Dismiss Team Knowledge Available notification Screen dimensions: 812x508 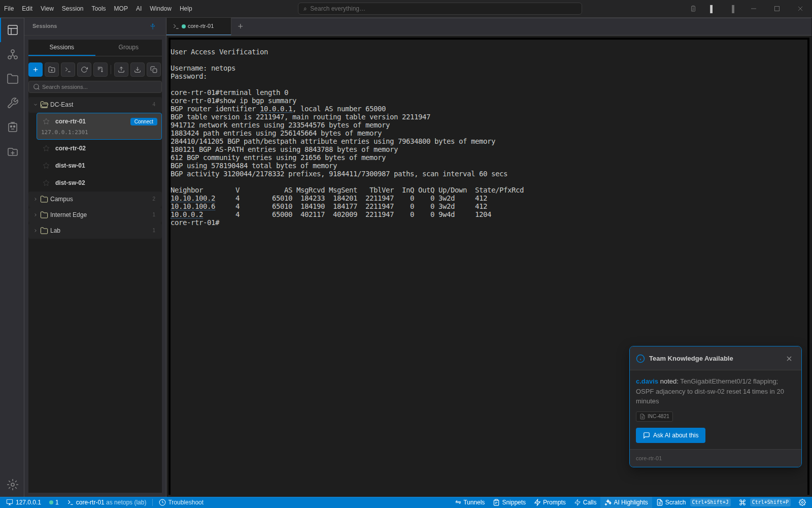pos(789,359)
